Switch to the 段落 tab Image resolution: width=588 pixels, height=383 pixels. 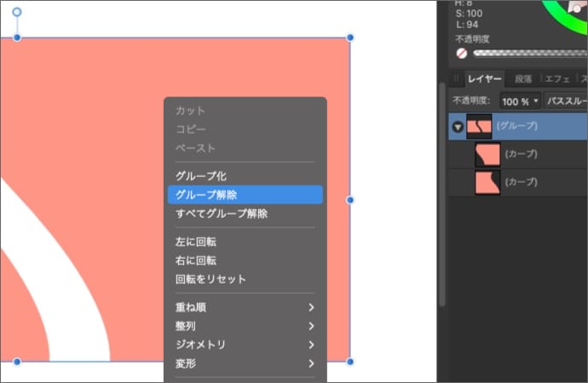pos(522,79)
